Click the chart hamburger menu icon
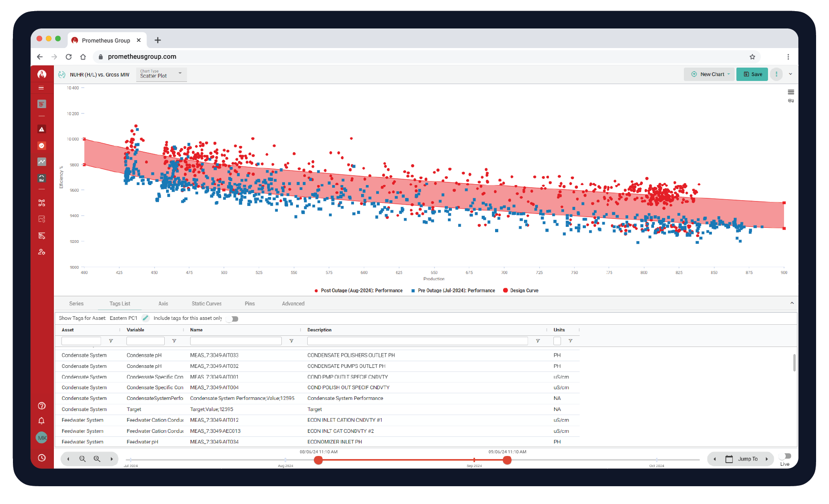Viewport: 829px width, 504px height. coord(792,92)
